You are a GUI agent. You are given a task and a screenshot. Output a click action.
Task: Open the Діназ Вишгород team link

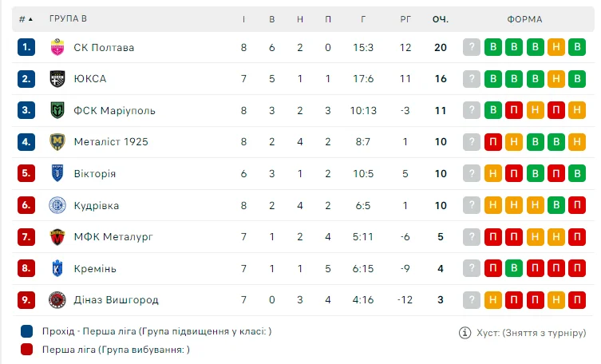pos(116,300)
